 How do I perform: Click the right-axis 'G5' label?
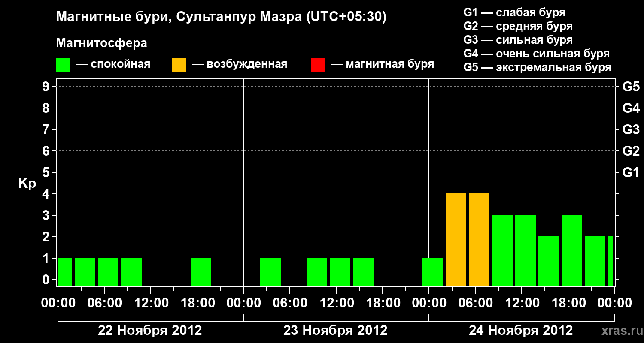pos(631,87)
